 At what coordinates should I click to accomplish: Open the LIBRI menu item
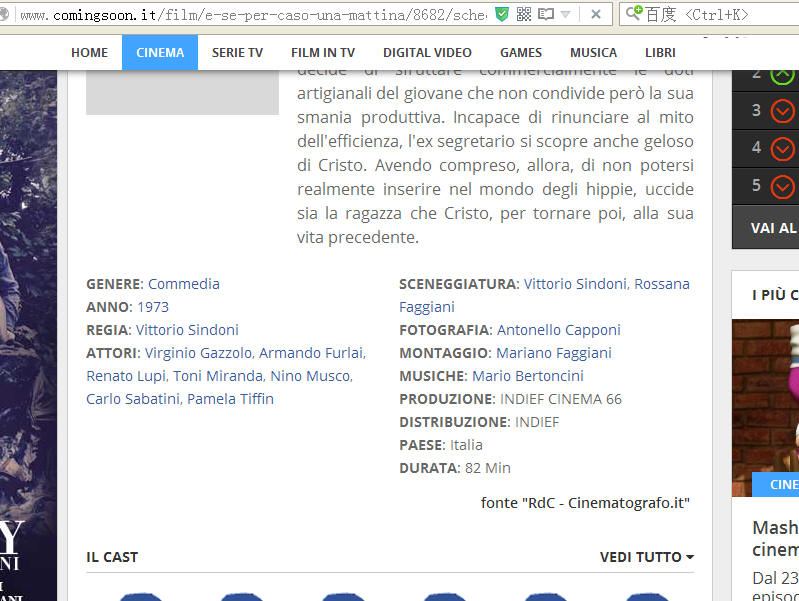pos(660,53)
